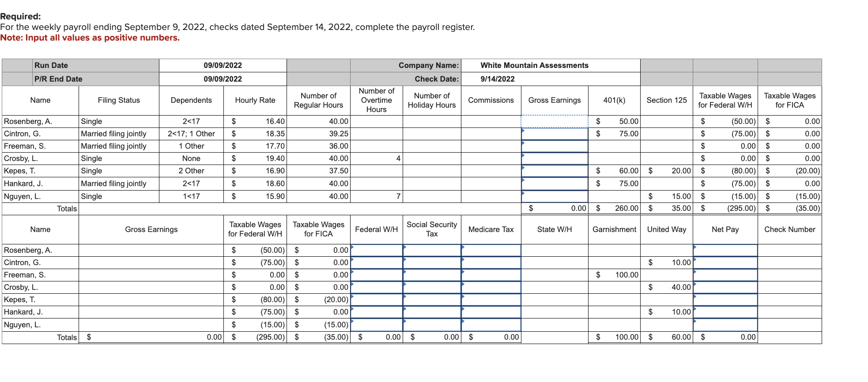Click Crosby's Gross Earnings input cell

[555, 158]
